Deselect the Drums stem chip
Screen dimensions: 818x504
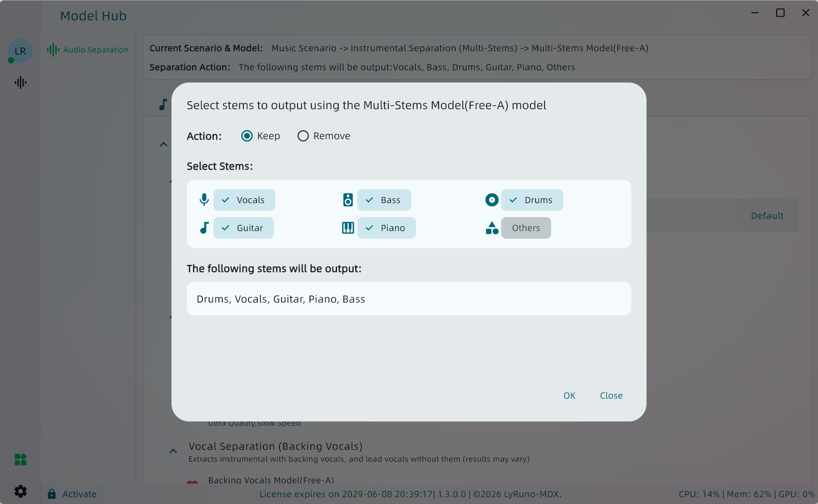point(532,200)
